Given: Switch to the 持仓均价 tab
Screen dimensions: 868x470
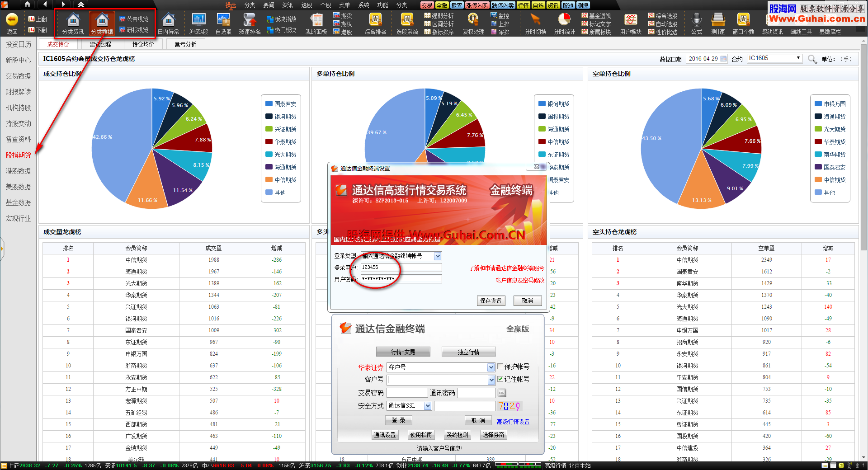Looking at the screenshot, I should pos(143,44).
